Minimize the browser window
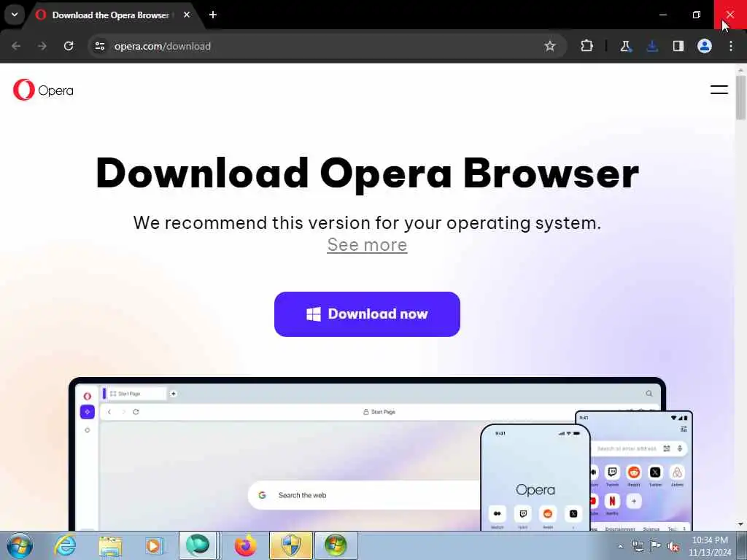The height and width of the screenshot is (560, 747). pos(662,15)
